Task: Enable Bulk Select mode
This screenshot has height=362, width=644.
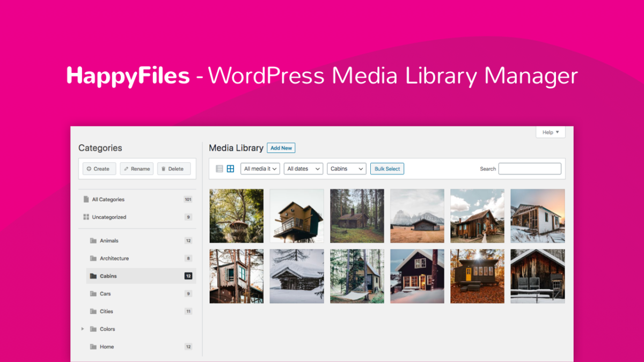Action: pos(387,168)
